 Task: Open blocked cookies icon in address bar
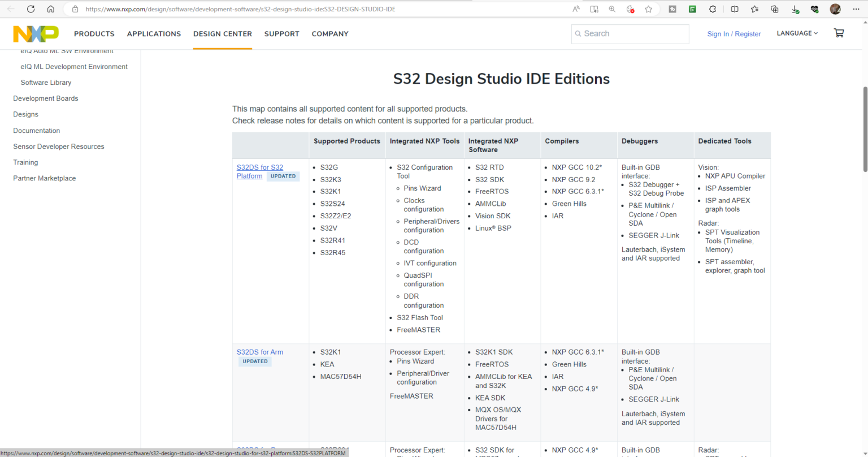click(x=630, y=9)
